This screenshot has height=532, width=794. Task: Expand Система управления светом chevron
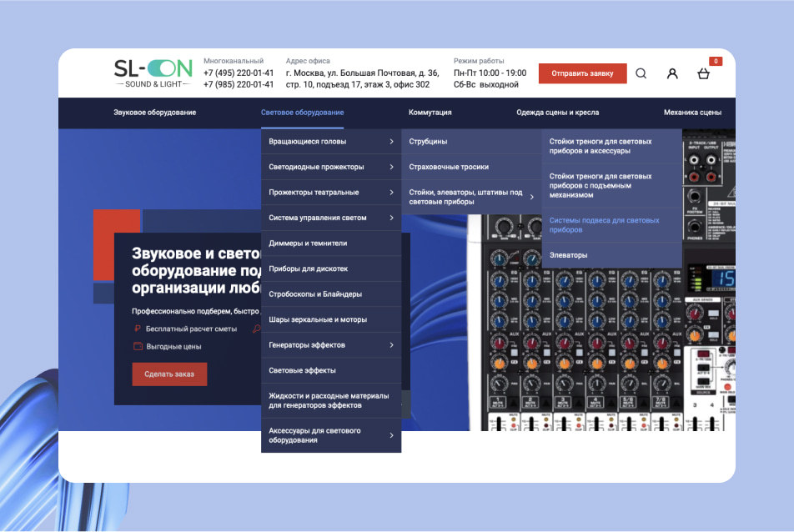[391, 218]
